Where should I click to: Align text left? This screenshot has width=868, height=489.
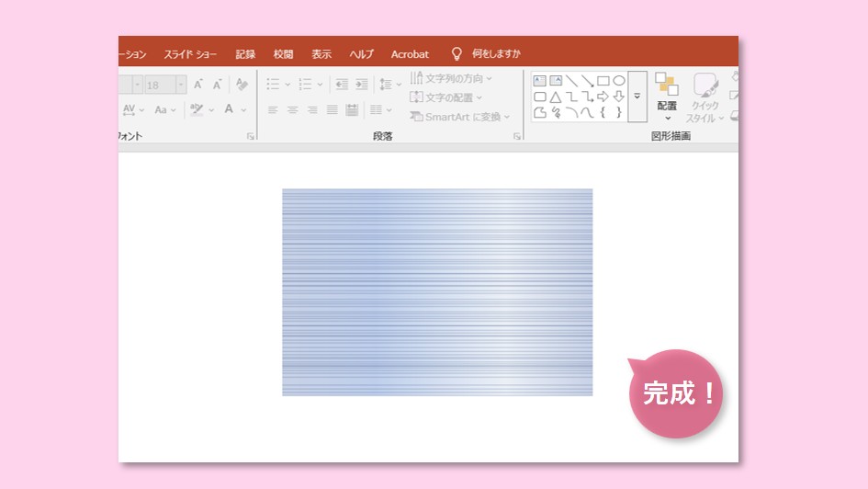click(273, 109)
